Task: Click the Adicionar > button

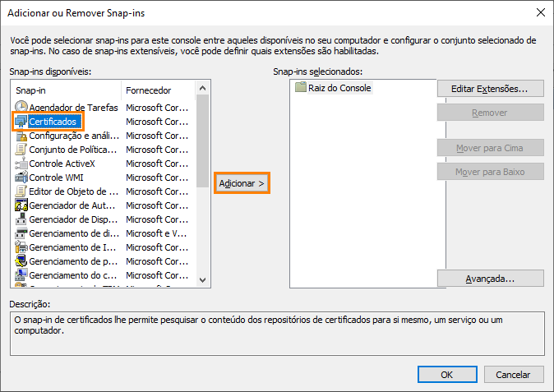Action: point(242,183)
